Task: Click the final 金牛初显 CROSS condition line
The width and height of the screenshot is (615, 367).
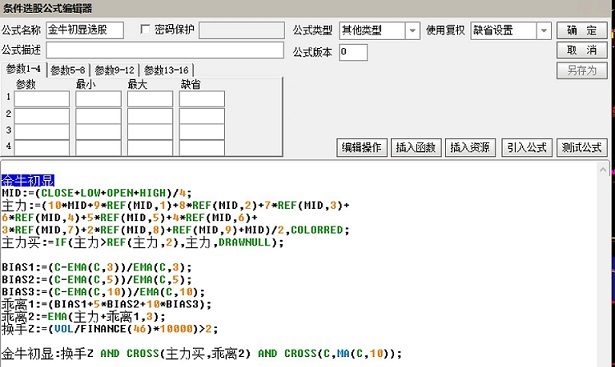Action: point(202,353)
